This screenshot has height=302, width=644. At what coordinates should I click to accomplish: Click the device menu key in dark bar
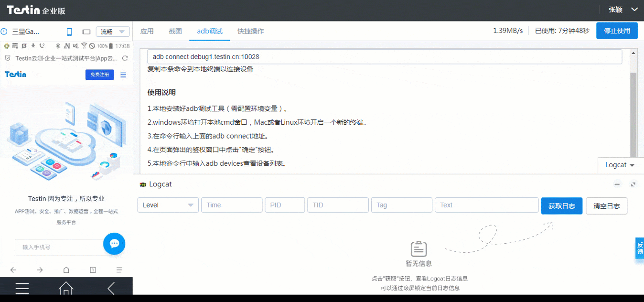22,288
